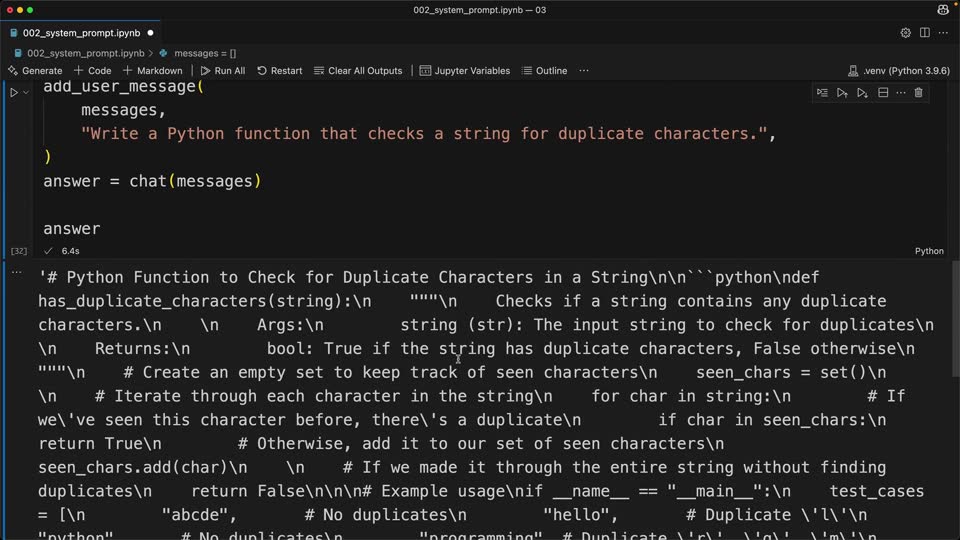Run the current cell with play icon

pos(13,92)
